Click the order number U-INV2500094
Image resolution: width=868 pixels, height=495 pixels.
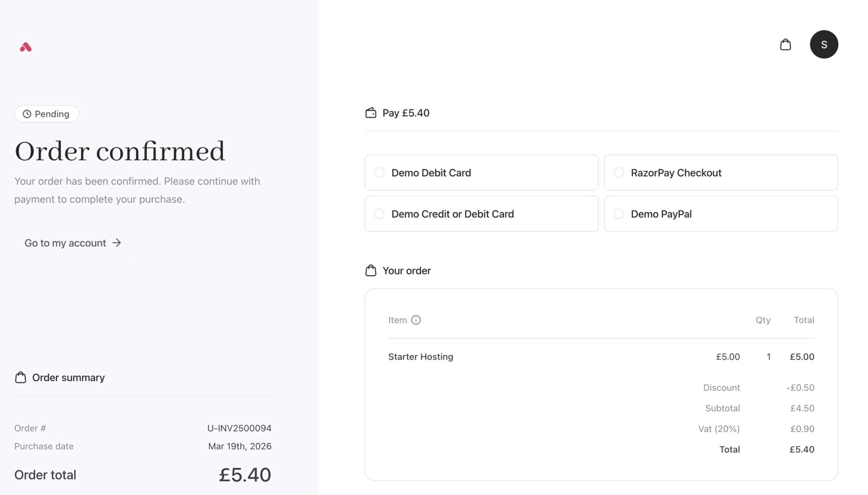click(240, 428)
